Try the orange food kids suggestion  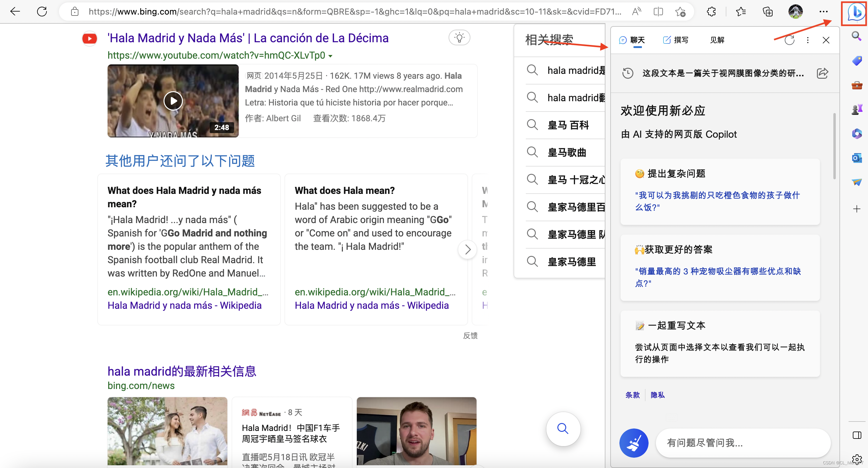tap(717, 201)
